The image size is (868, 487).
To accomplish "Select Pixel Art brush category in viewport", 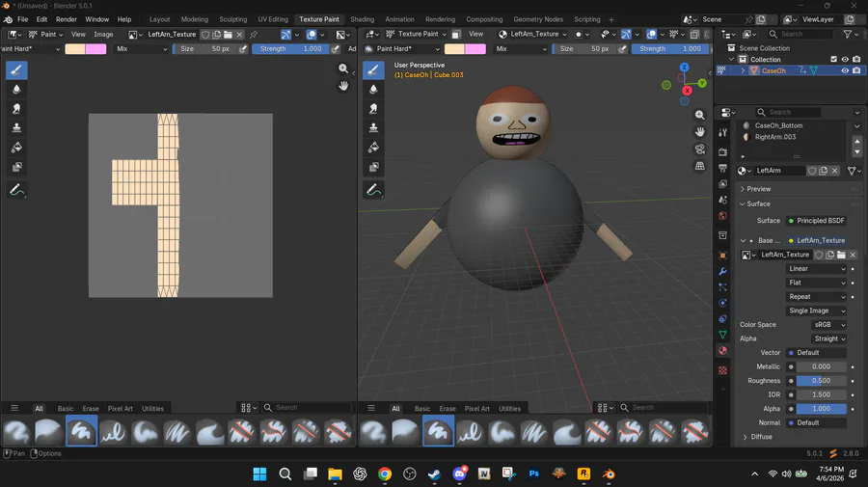I will point(476,409).
